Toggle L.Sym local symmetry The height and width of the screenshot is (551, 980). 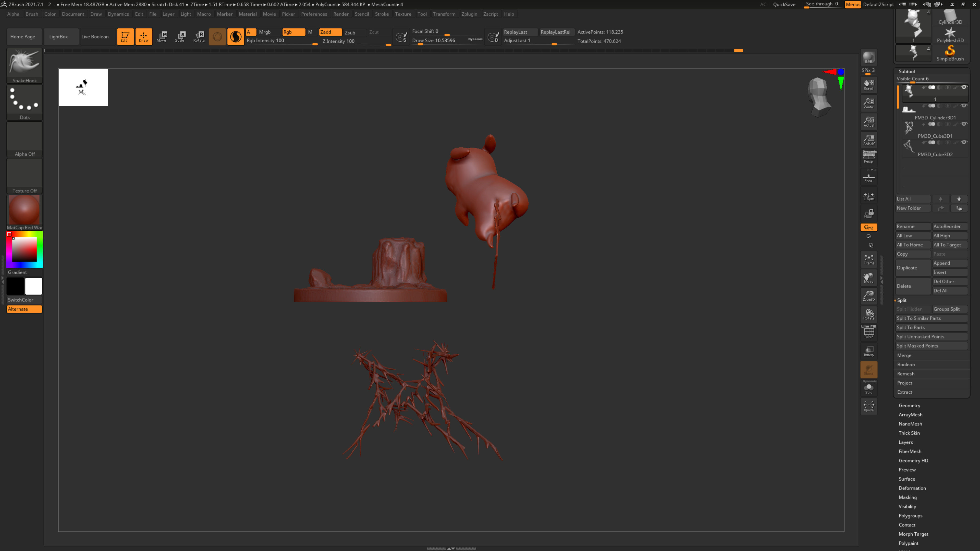tap(868, 196)
